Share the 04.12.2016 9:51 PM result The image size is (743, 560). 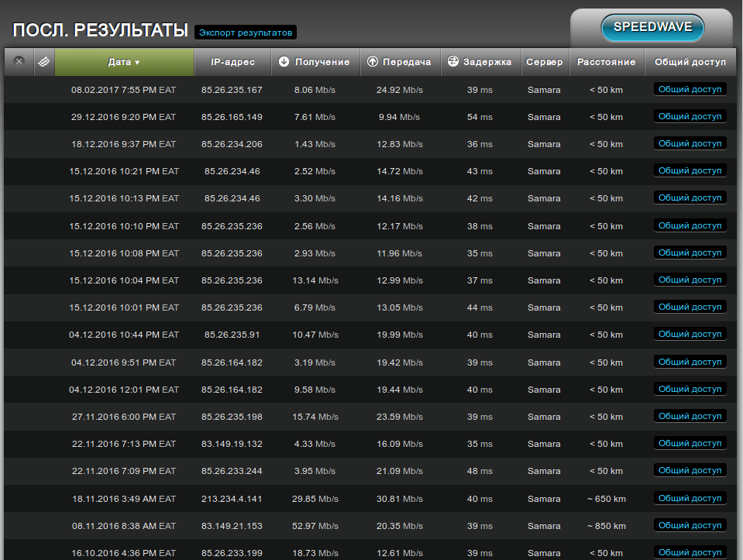coord(690,362)
